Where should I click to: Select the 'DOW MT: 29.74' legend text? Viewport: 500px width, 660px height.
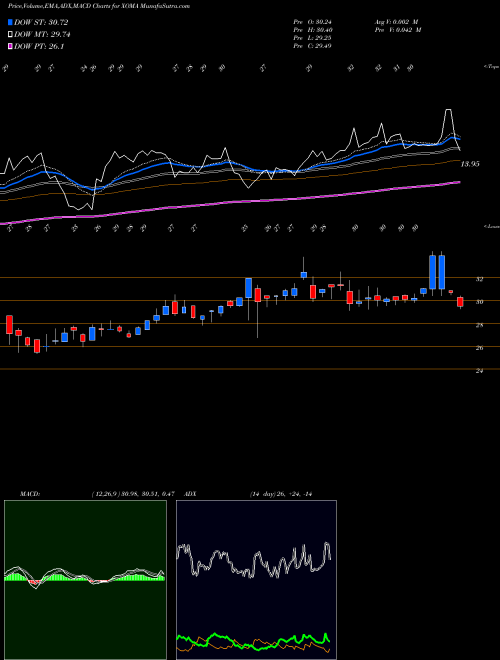(x=42, y=35)
